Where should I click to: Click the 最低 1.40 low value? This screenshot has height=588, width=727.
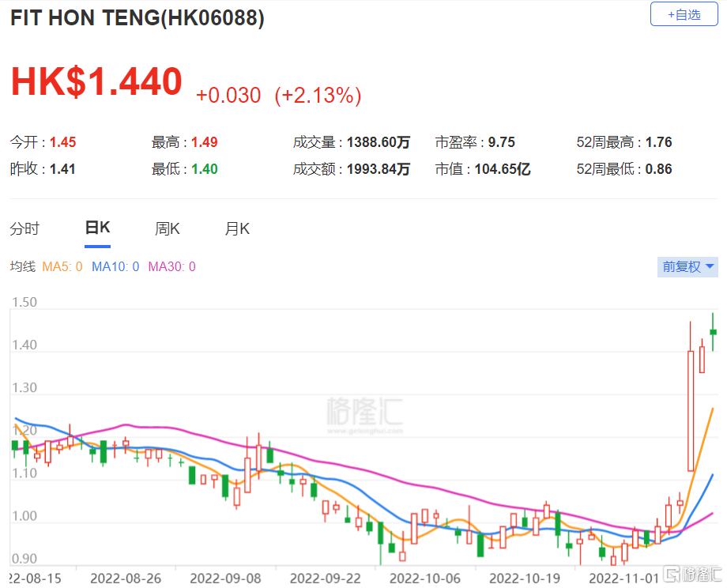click(185, 169)
